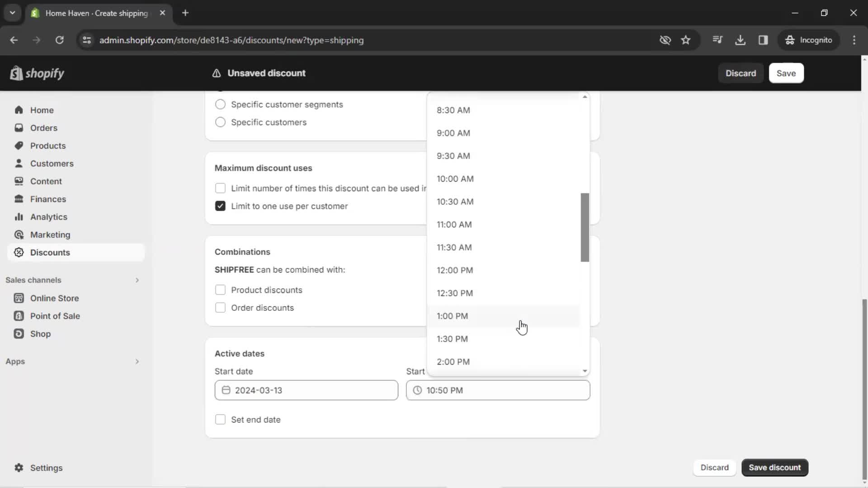Click Marketing menu item in sidebar
Viewport: 868px width, 488px height.
[x=50, y=235]
